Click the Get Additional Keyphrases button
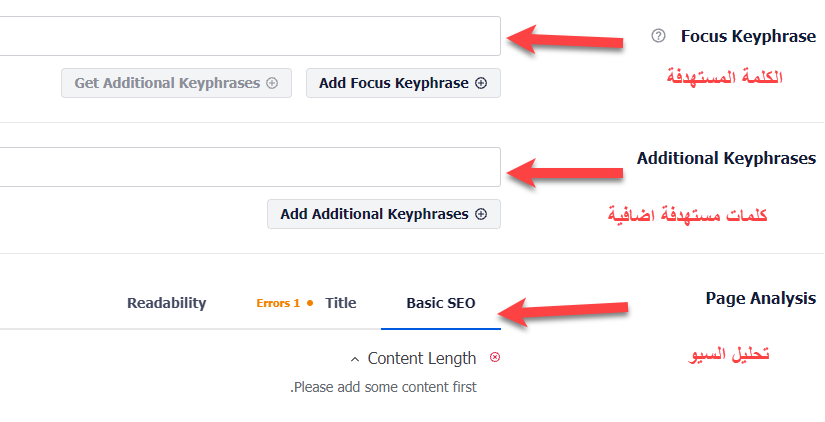This screenshot has height=422, width=825. [x=176, y=83]
